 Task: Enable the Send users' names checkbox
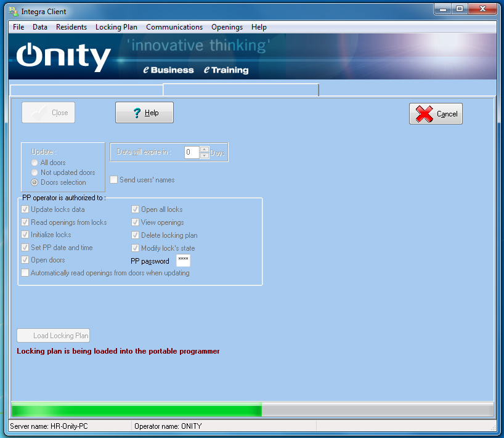click(x=114, y=180)
